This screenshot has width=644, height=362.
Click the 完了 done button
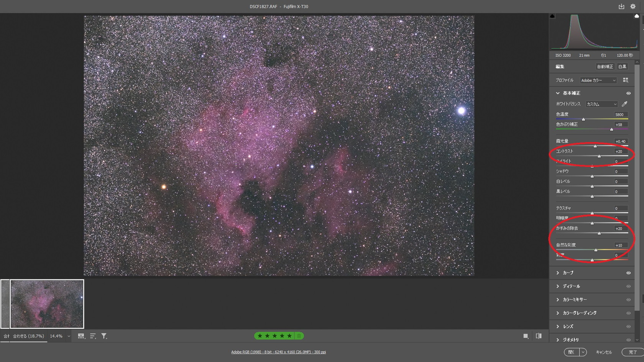(632, 352)
